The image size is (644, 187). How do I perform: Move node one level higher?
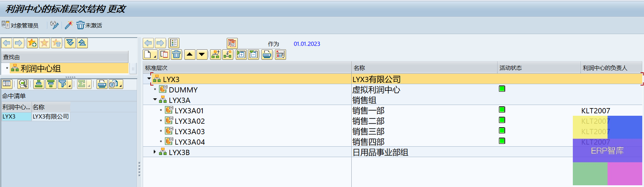coord(216,55)
